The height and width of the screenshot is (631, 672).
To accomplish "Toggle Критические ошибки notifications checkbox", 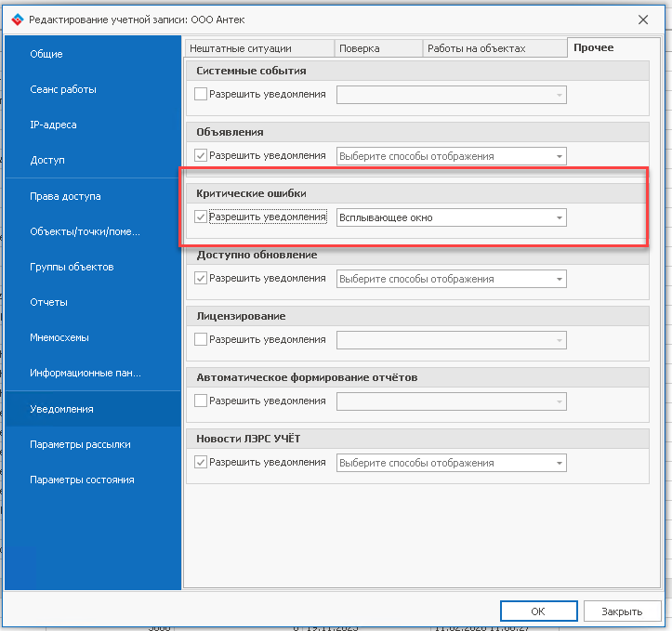I will coord(201,217).
